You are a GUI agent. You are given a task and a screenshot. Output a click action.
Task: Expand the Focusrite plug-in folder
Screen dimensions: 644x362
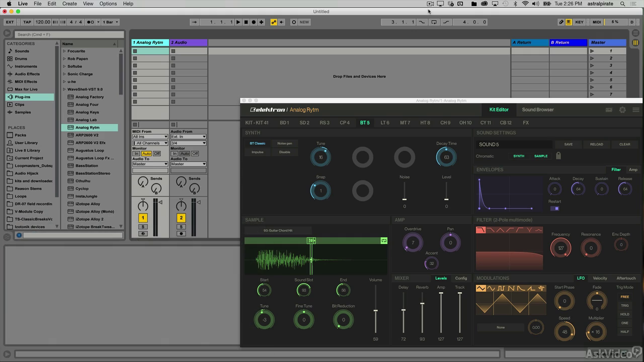[64, 51]
